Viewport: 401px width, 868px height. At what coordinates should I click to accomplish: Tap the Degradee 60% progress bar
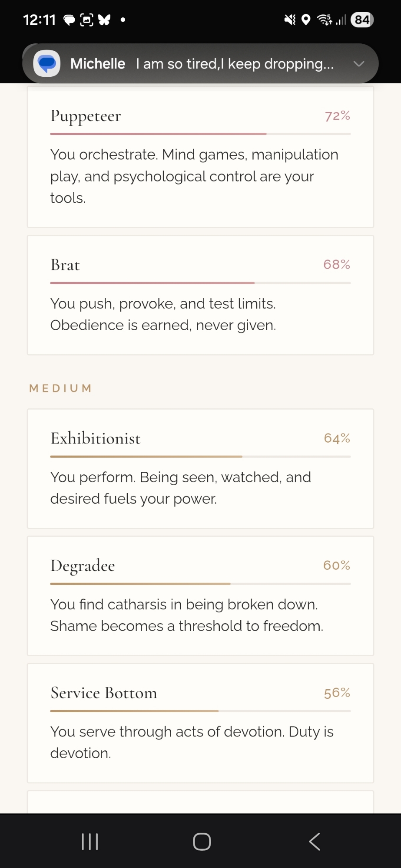(x=200, y=584)
